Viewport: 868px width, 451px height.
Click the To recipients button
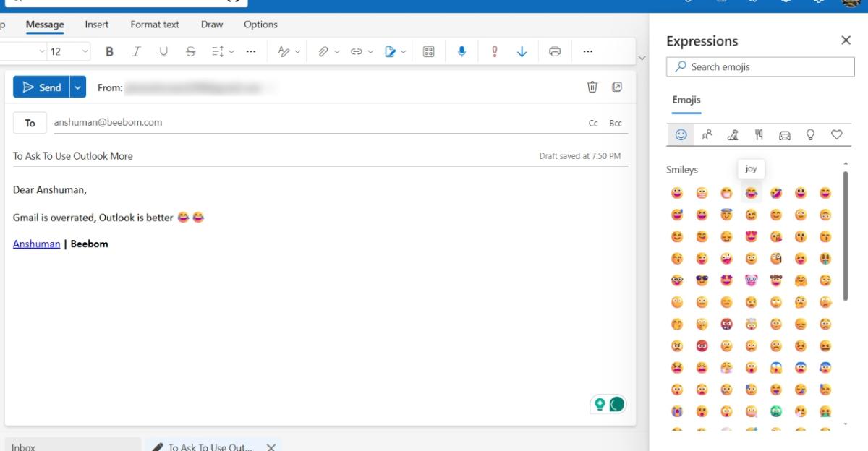(x=30, y=123)
